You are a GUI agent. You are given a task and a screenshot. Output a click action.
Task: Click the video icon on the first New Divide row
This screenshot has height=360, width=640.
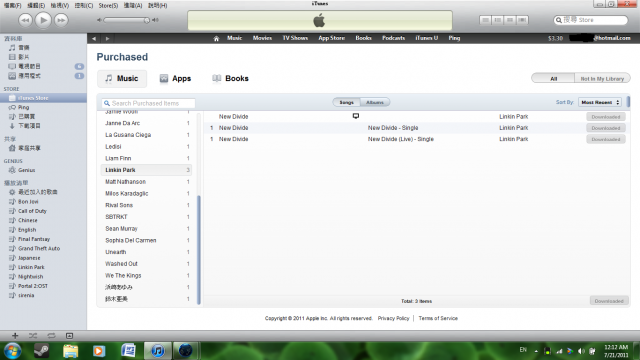tap(356, 116)
